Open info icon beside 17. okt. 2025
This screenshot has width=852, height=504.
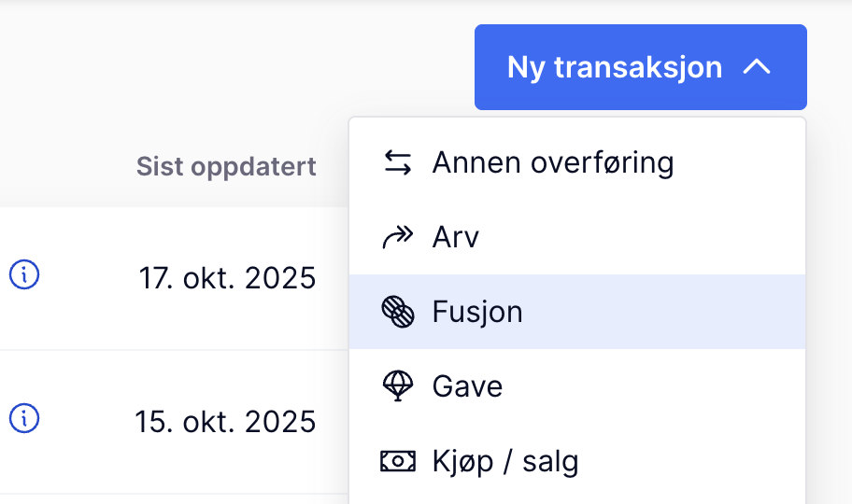click(x=24, y=275)
